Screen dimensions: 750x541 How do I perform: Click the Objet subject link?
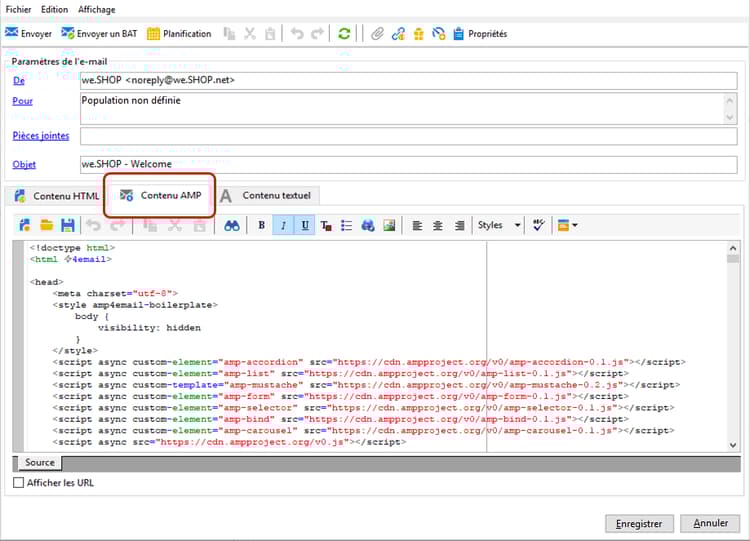coord(24,165)
